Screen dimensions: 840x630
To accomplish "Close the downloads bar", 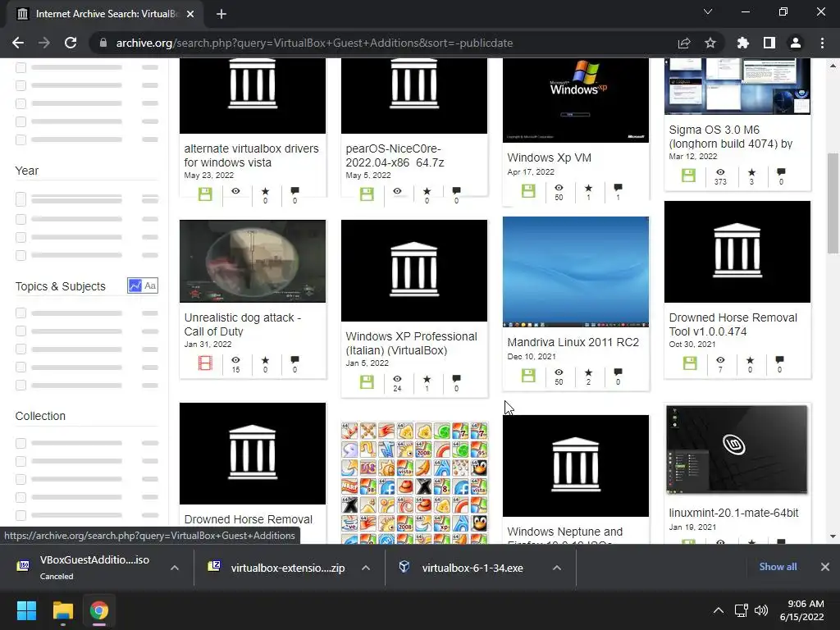I will click(x=825, y=567).
